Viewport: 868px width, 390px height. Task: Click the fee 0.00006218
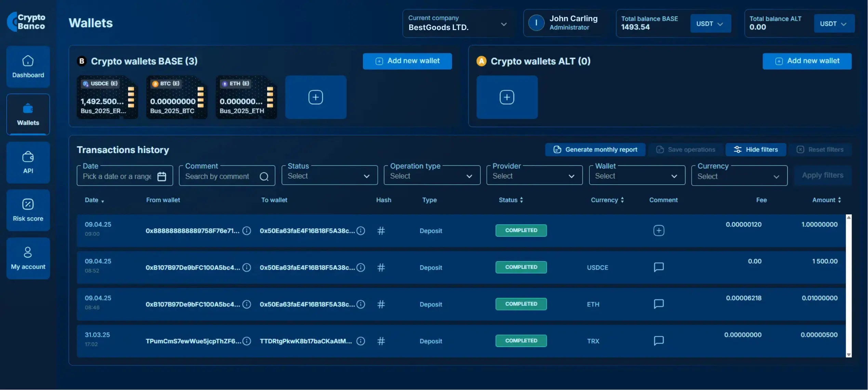(x=744, y=298)
